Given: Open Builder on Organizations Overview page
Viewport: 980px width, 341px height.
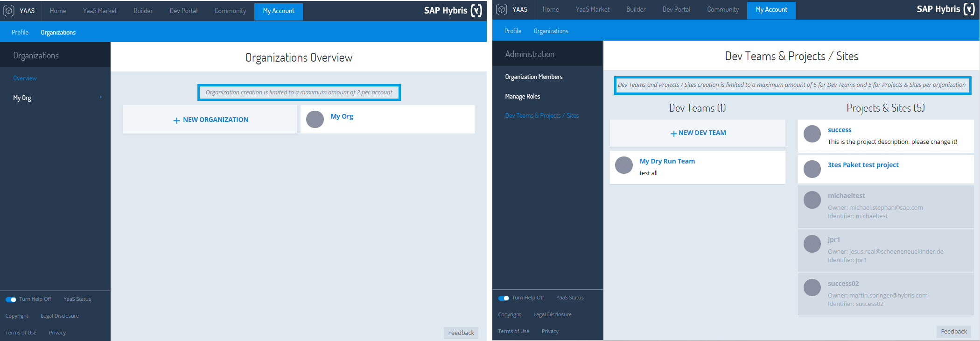Looking at the screenshot, I should coord(143,11).
